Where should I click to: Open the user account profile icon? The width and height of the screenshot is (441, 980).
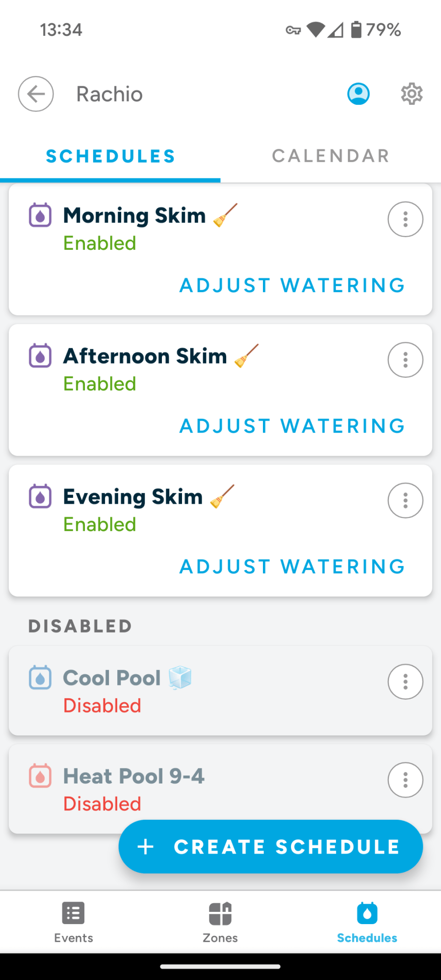[x=359, y=94]
